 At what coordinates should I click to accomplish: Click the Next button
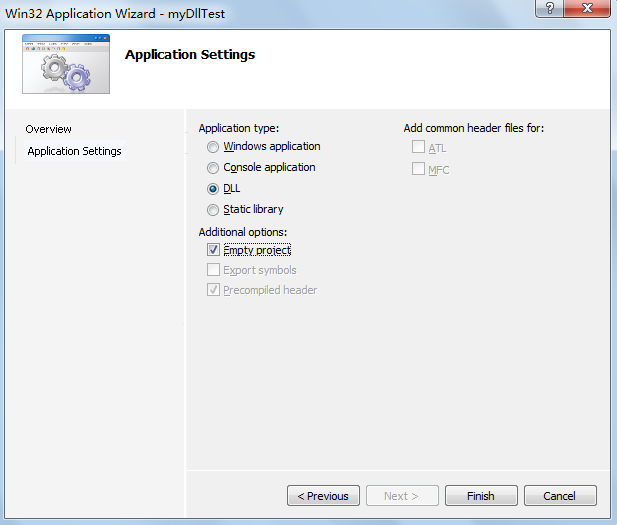click(402, 495)
